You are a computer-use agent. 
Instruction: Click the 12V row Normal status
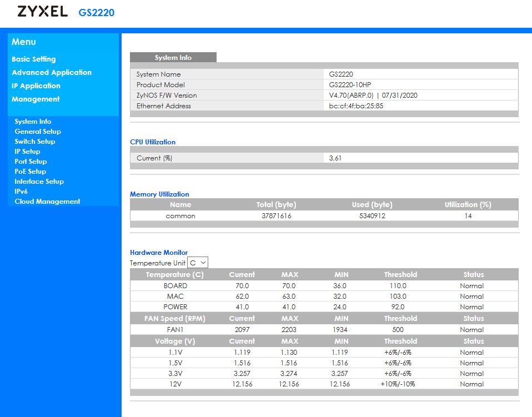(x=471, y=384)
